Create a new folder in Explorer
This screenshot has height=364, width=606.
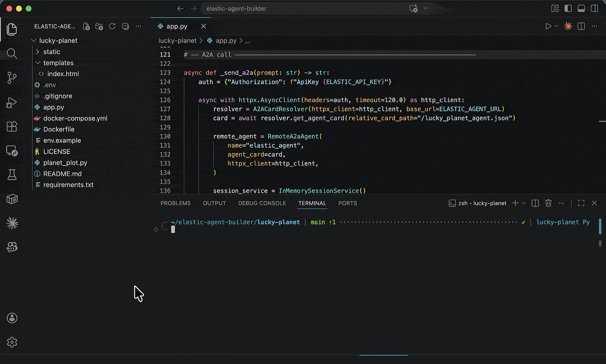click(99, 26)
